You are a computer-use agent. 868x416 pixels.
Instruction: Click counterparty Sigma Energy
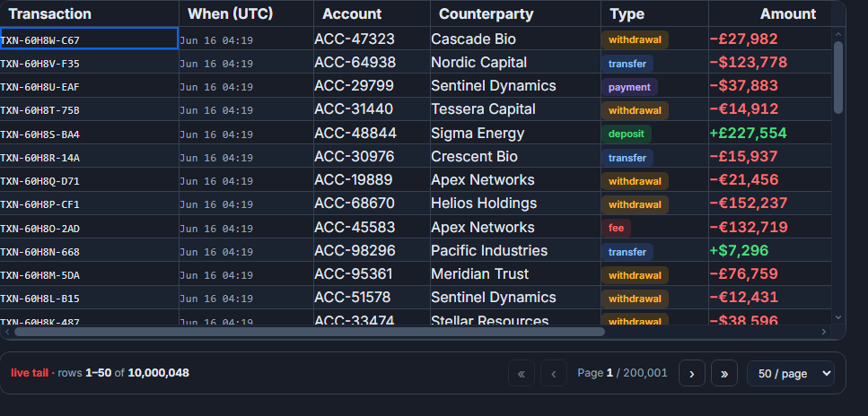478,134
